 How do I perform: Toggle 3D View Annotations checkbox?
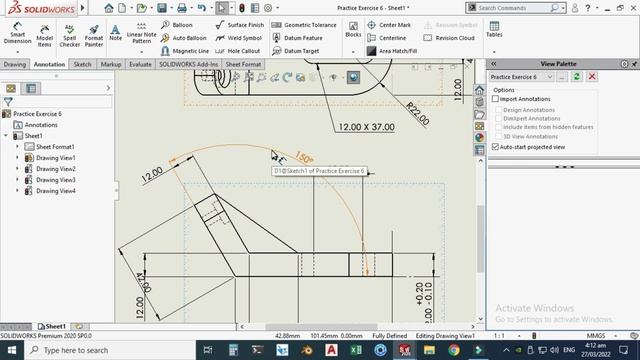coord(498,136)
